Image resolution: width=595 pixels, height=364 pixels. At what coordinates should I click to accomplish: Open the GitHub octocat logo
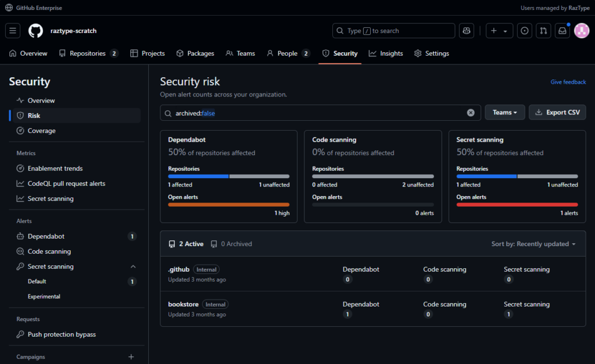coord(35,31)
